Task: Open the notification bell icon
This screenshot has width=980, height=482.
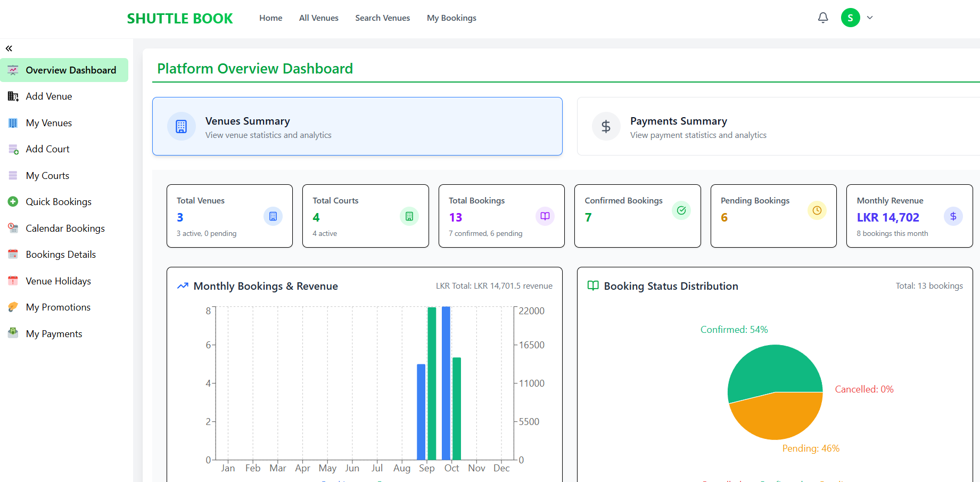Action: click(x=823, y=18)
